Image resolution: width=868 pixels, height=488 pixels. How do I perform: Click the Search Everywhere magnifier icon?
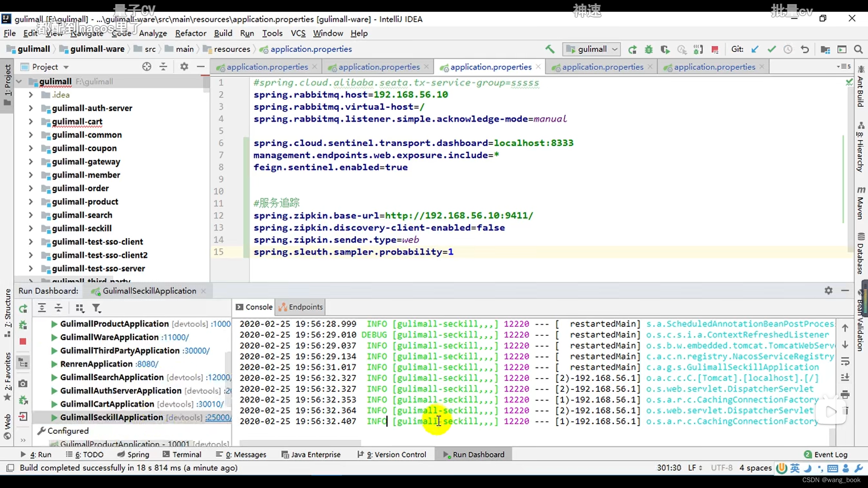[x=858, y=49]
